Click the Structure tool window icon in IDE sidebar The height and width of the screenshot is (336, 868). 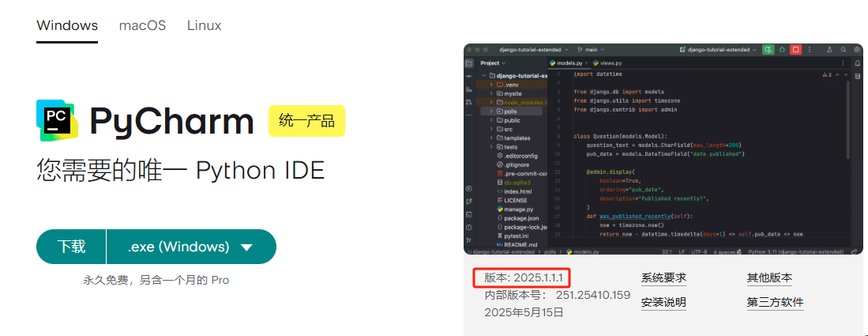coord(469,89)
